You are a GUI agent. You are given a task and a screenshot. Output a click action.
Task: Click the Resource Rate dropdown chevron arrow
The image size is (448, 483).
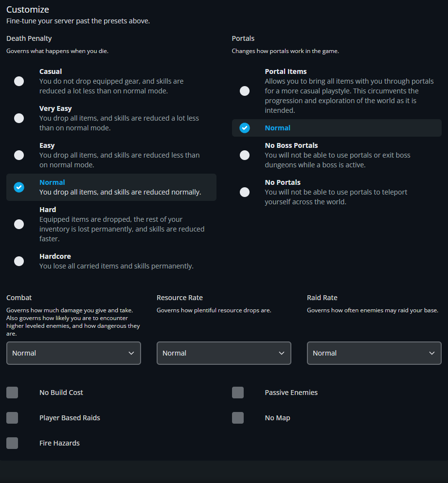pyautogui.click(x=282, y=353)
